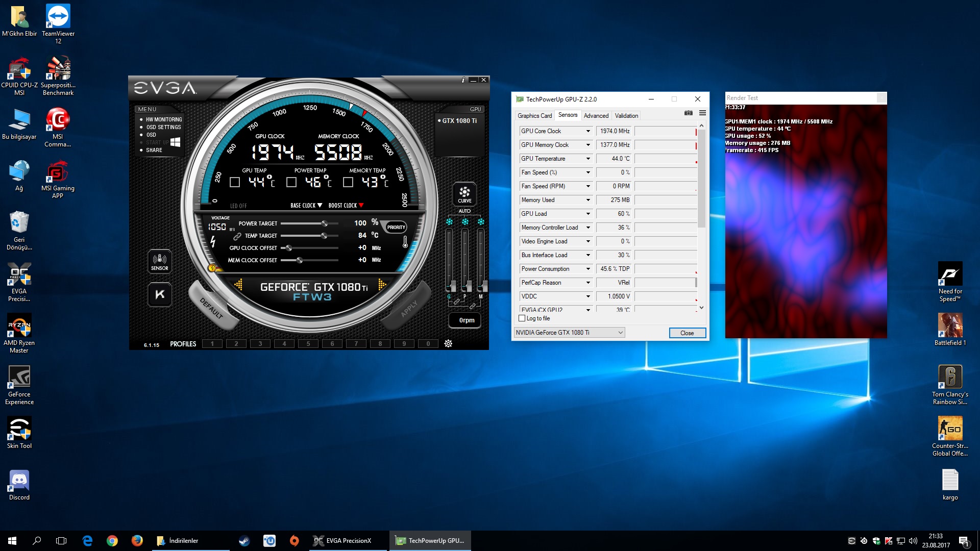
Task: Open CPUID CPU-Z MSI desktop icon
Action: (x=19, y=77)
